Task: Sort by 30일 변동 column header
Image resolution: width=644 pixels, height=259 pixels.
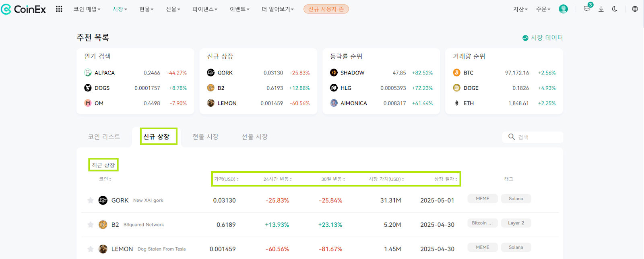Action: [333, 179]
